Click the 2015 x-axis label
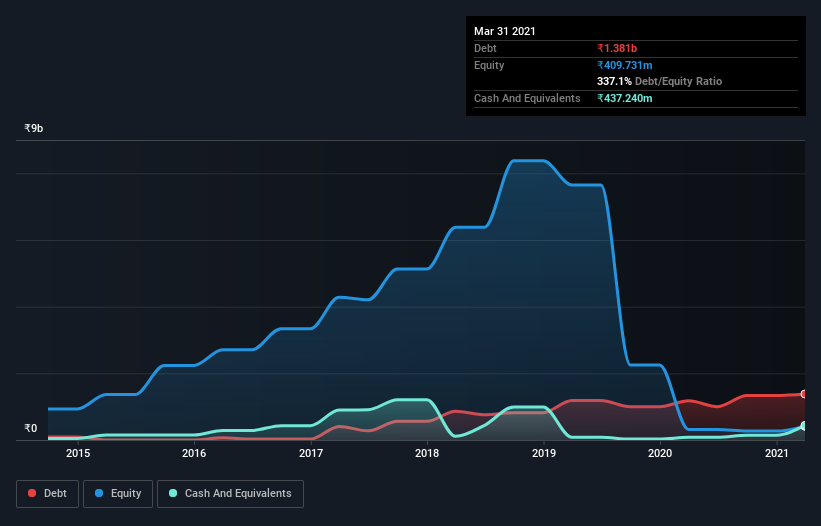 (x=78, y=453)
